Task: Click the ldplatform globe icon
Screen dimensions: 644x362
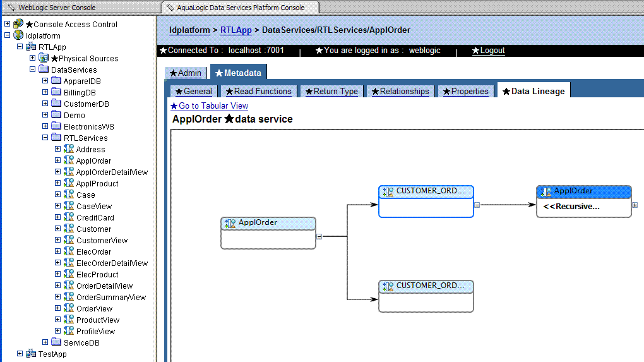Action: (18, 35)
